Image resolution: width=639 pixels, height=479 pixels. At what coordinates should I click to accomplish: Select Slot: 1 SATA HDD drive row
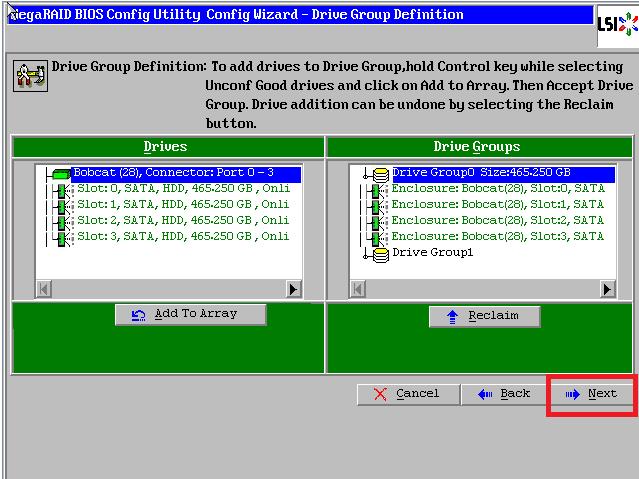point(183,204)
